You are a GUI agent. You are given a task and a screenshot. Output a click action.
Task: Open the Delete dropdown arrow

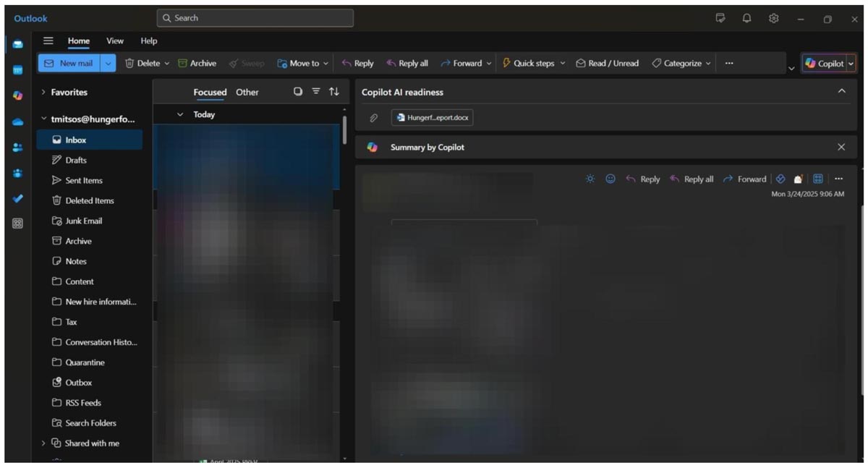click(167, 64)
